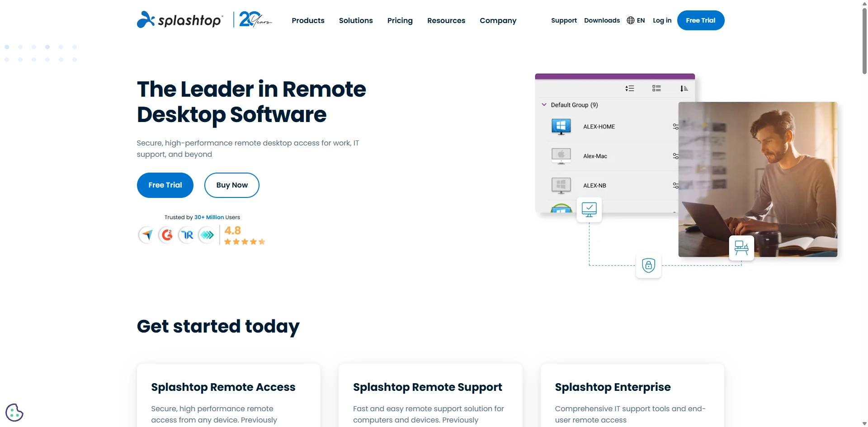Open the Resources menu
Screen dimensions: 868x427
click(x=446, y=20)
